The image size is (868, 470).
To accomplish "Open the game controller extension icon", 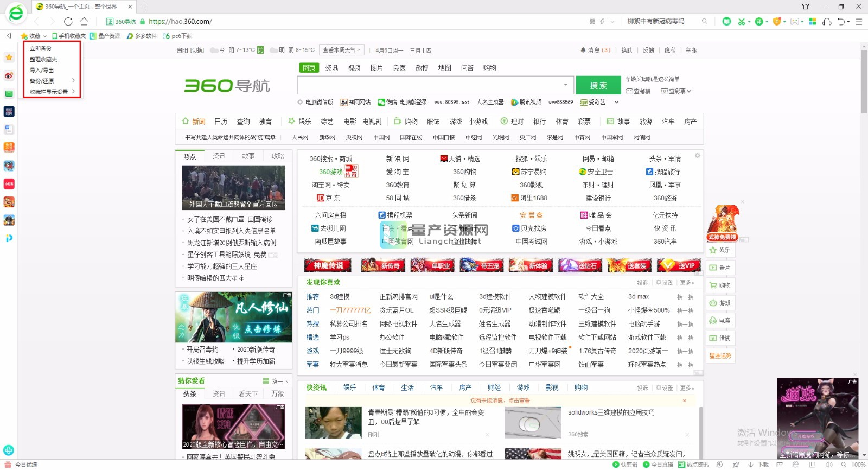I will click(795, 22).
